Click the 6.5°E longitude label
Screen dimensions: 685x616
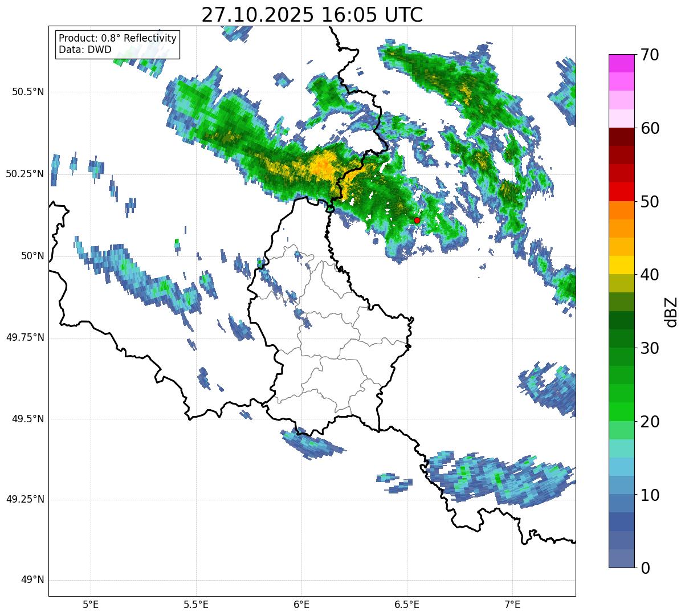[x=407, y=605]
